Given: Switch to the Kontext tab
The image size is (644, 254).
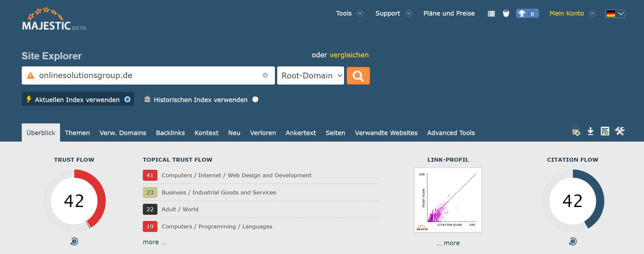Looking at the screenshot, I should point(206,133).
